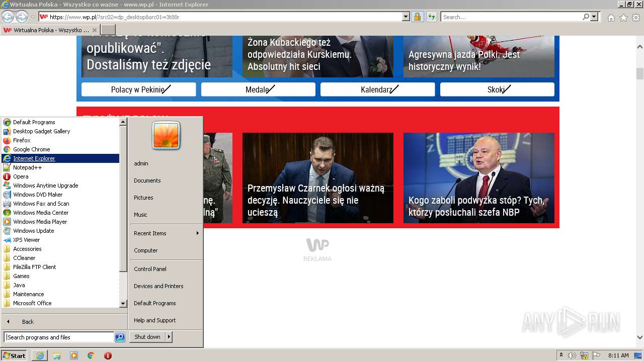Open Windows Fax and Scan entry
This screenshot has width=644, height=362.
(x=41, y=204)
